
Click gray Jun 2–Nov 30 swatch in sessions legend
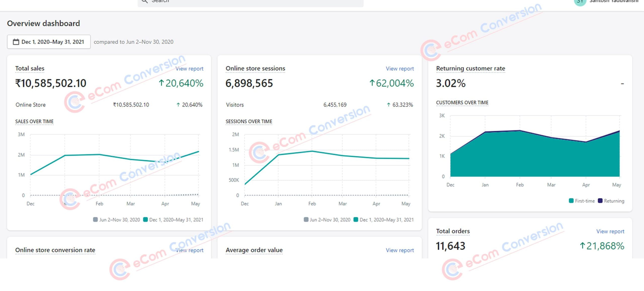tap(306, 219)
